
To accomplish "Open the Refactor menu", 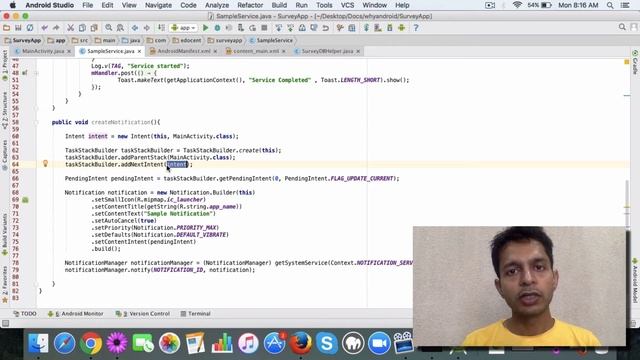I will (250, 5).
